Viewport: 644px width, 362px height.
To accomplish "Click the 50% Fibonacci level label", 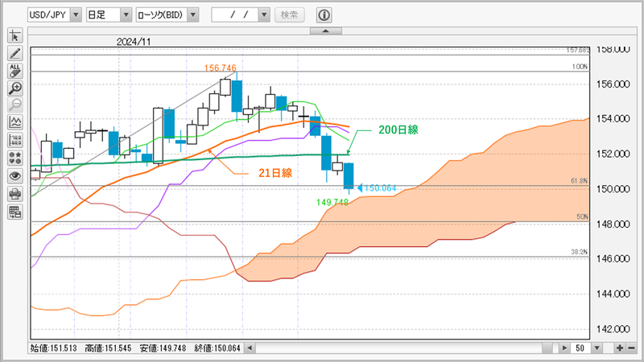I will tap(582, 216).
